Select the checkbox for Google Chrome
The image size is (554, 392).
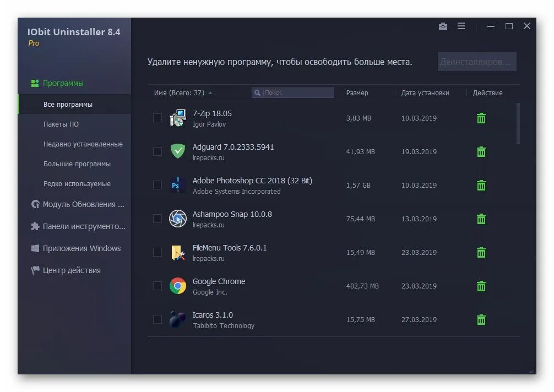[x=157, y=286]
